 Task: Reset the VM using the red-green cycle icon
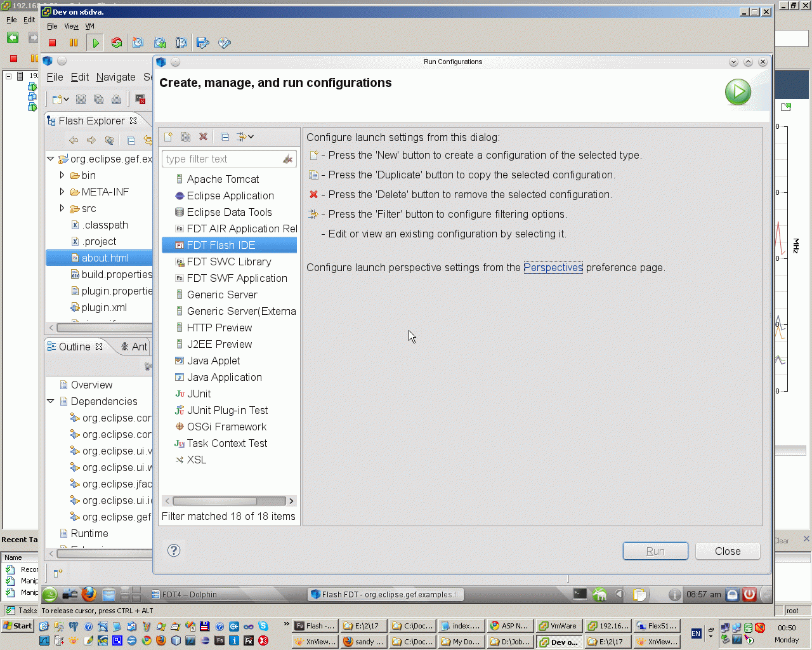coord(117,43)
